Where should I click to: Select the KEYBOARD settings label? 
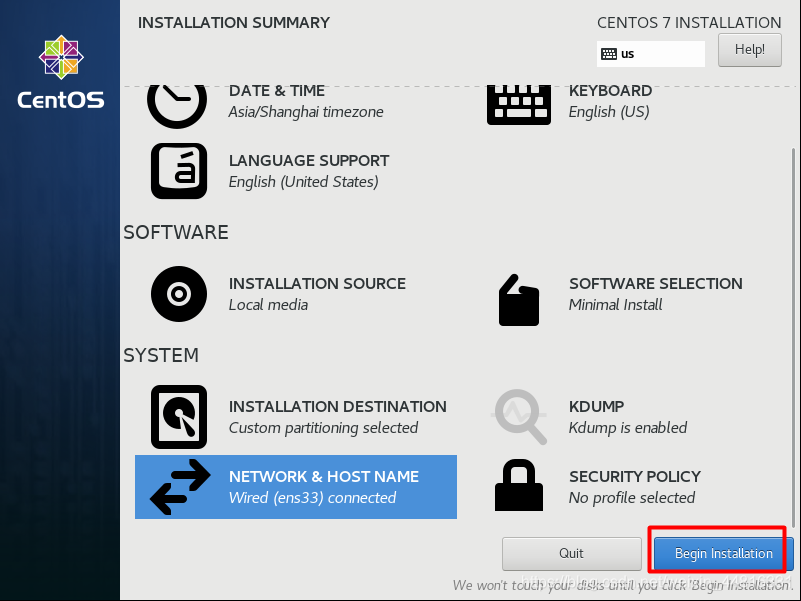610,90
